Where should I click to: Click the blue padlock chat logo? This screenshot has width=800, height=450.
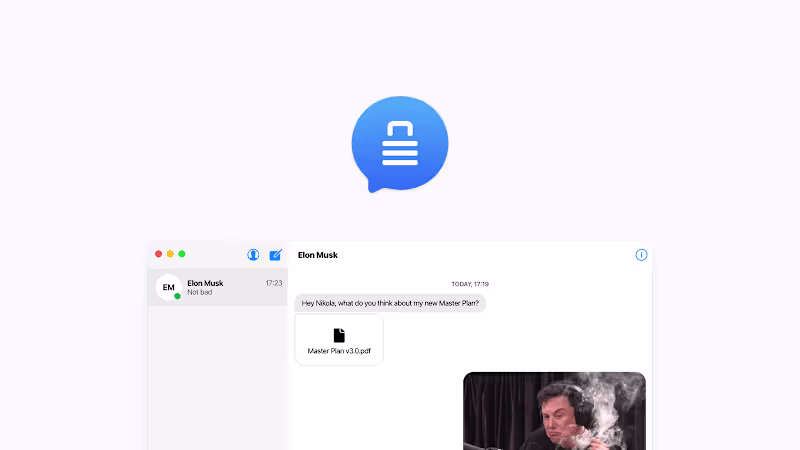(x=400, y=144)
